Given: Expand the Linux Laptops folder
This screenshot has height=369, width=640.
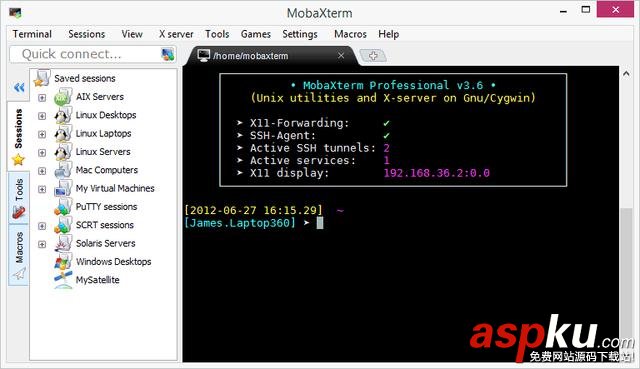Looking at the screenshot, I should tap(42, 134).
